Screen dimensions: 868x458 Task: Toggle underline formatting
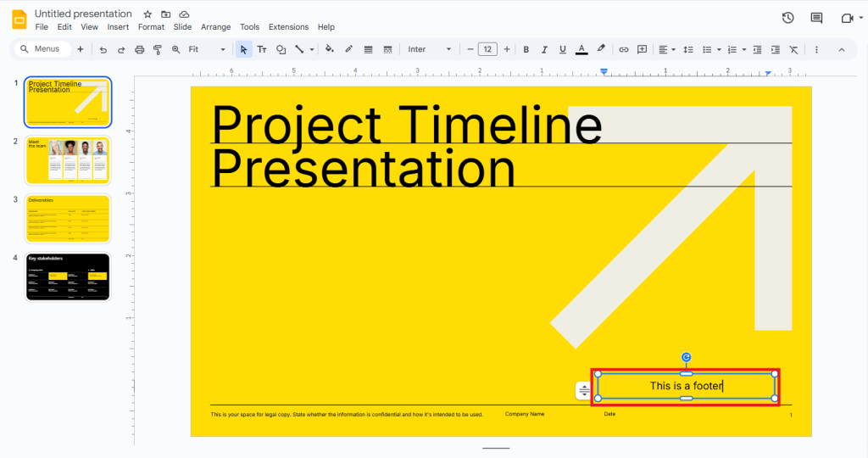coord(563,49)
